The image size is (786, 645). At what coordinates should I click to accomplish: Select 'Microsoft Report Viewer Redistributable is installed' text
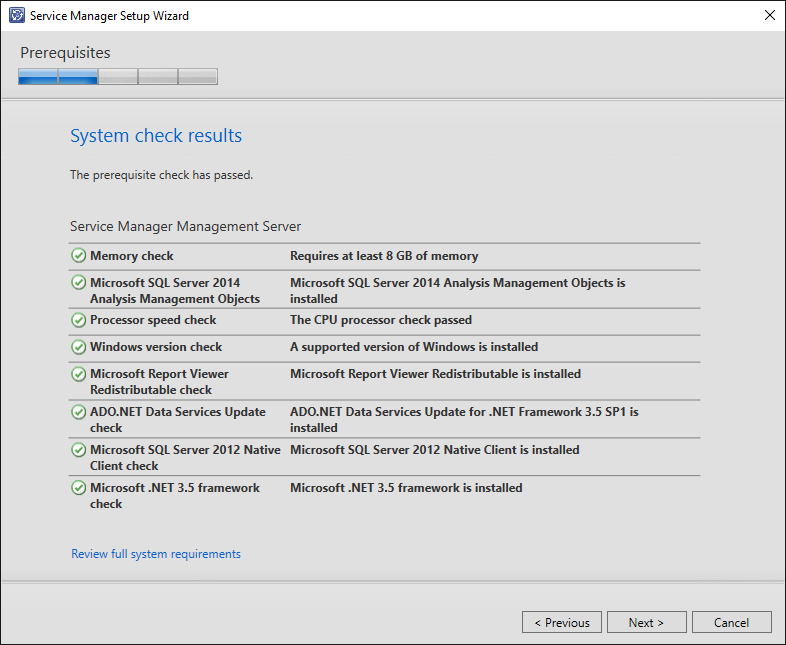(436, 374)
